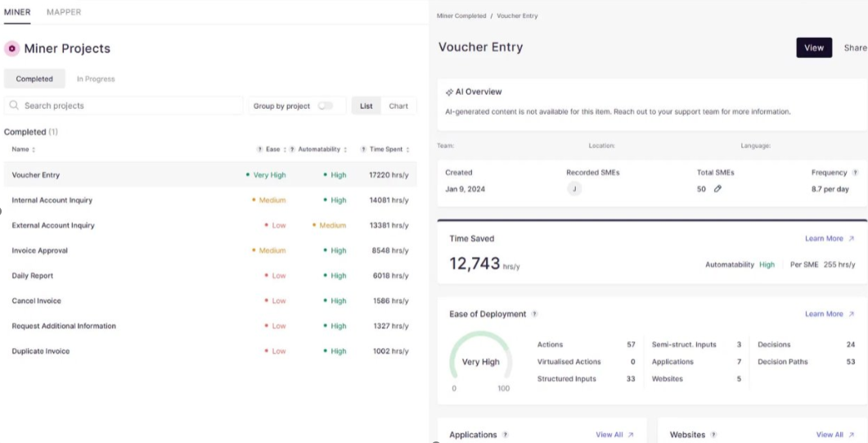Click the 8.7 per day frequency
Viewport: 868px width, 443px height.
[x=830, y=189]
